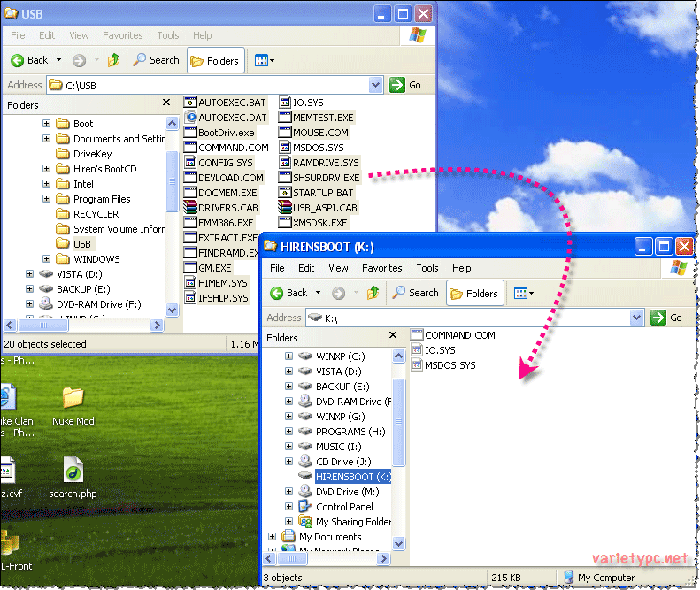Screen dimensions: 700x590
Task: Select AUTOEXEC.DAT file icon
Action: pyautogui.click(x=190, y=118)
